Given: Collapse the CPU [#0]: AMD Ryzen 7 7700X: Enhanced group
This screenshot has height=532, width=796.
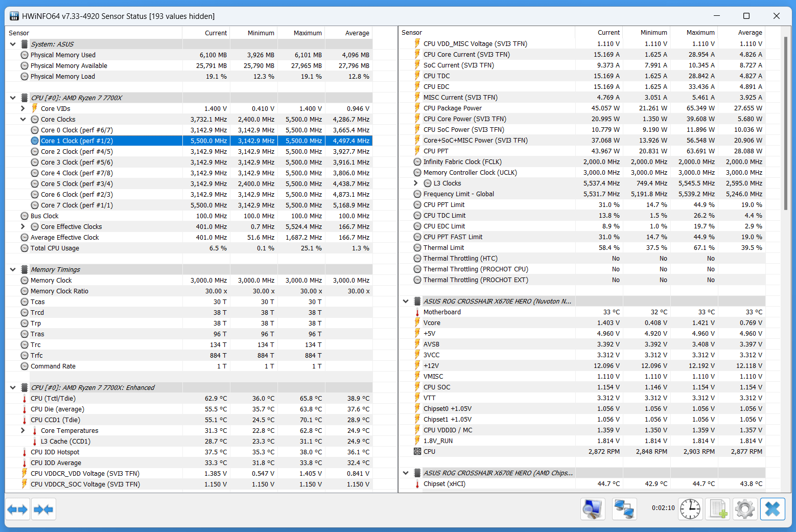Looking at the screenshot, I should (13, 387).
